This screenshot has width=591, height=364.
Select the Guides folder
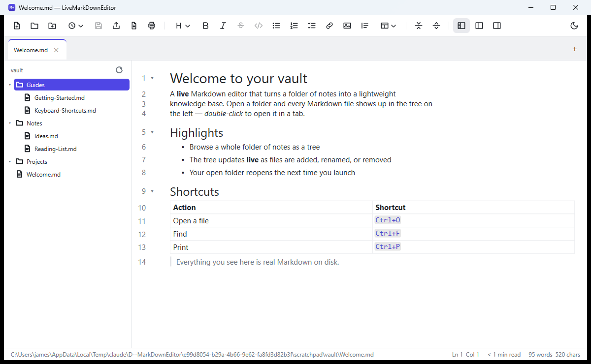[x=71, y=85]
